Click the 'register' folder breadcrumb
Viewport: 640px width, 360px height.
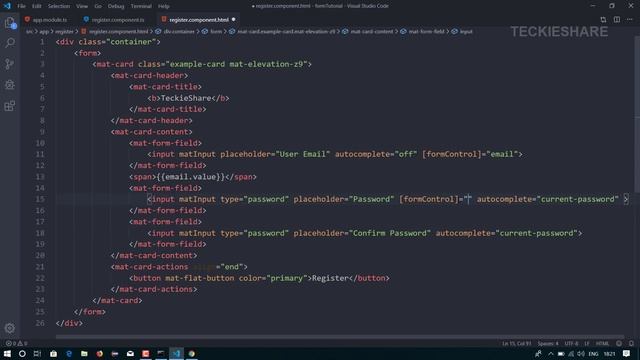[x=64, y=31]
